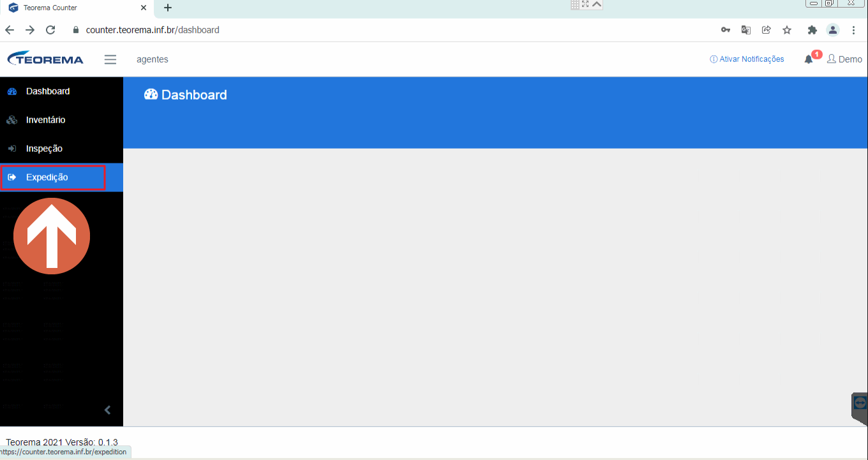The height and width of the screenshot is (460, 868).
Task: View the site padlock information
Action: click(75, 30)
